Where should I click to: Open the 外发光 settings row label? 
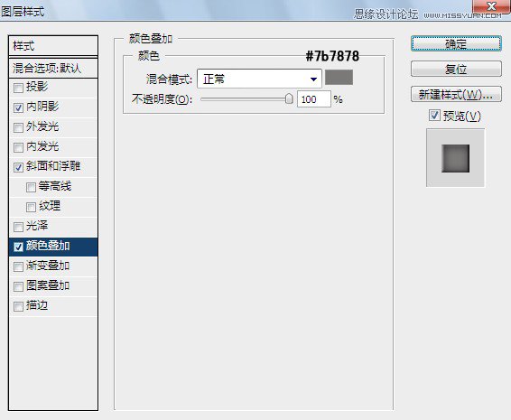[42, 126]
